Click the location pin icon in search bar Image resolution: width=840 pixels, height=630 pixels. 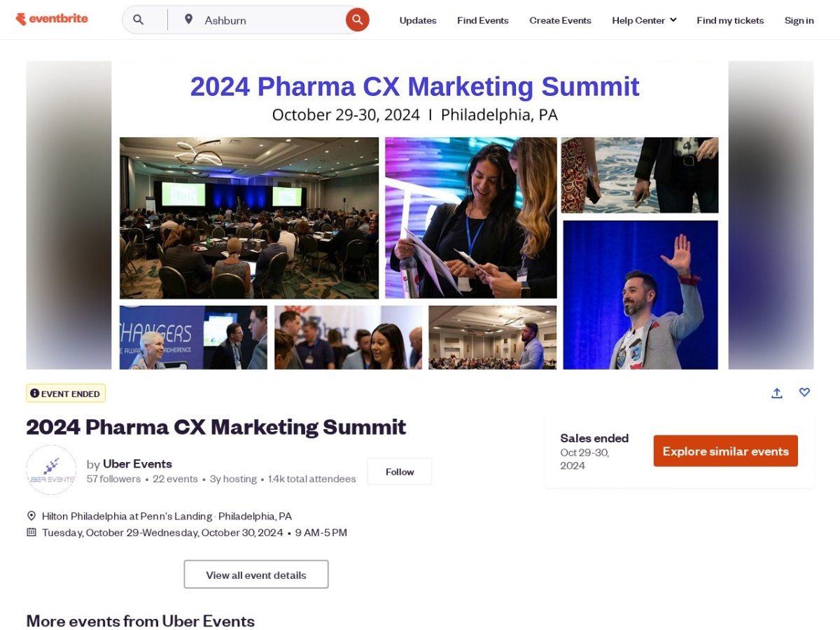(x=188, y=20)
